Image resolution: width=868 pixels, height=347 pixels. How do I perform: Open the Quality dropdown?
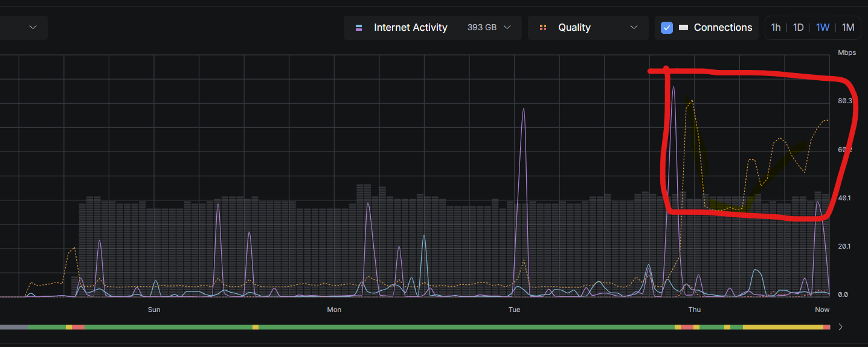pos(588,28)
